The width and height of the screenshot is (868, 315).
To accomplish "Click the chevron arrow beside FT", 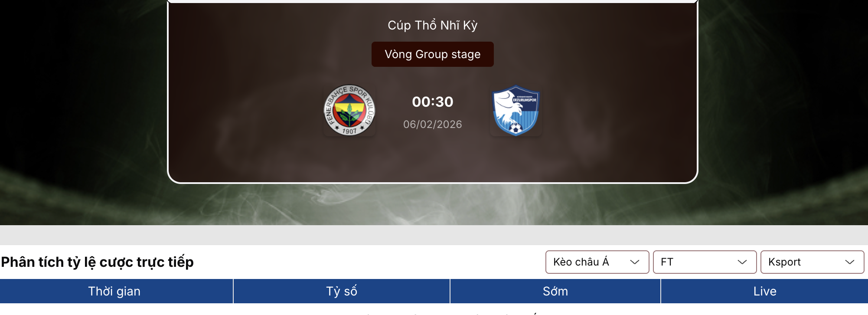I will (x=742, y=262).
